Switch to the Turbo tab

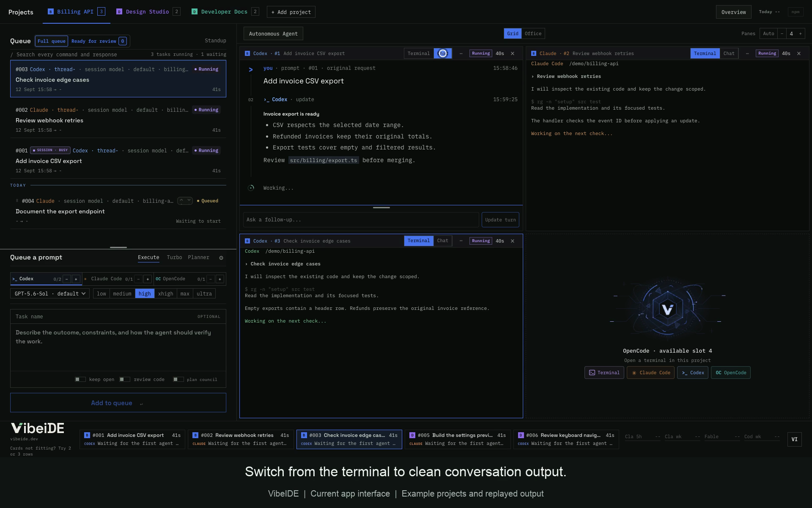tap(174, 257)
